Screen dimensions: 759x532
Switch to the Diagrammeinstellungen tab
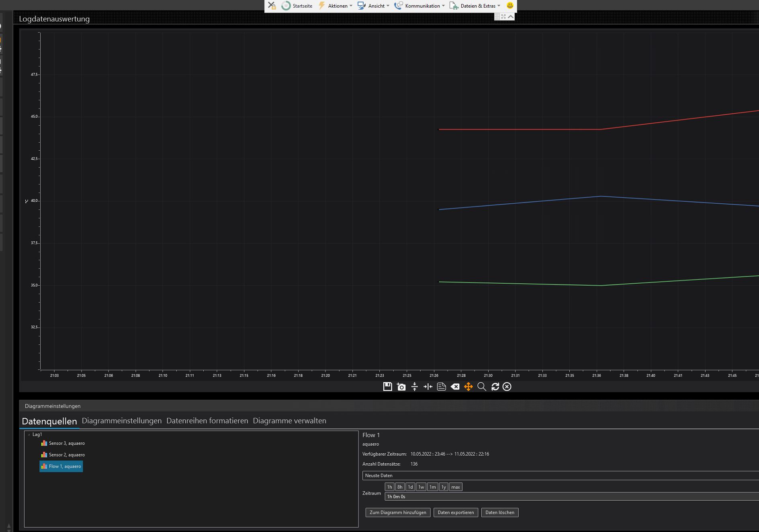tap(121, 421)
